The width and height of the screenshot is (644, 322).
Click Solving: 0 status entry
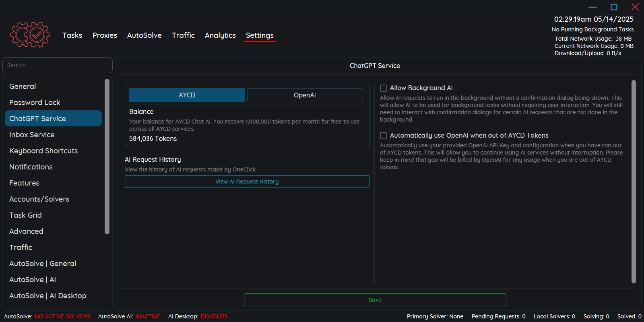[597, 316]
